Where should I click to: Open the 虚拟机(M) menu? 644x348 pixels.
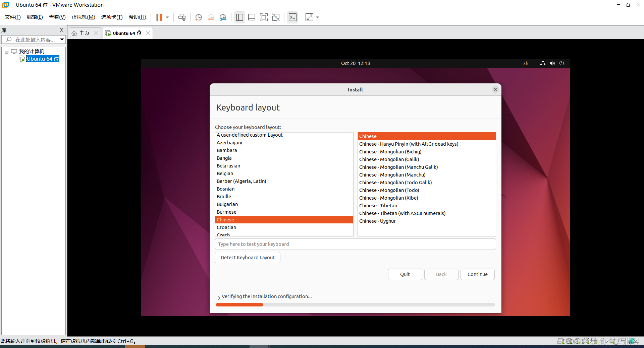tap(84, 17)
